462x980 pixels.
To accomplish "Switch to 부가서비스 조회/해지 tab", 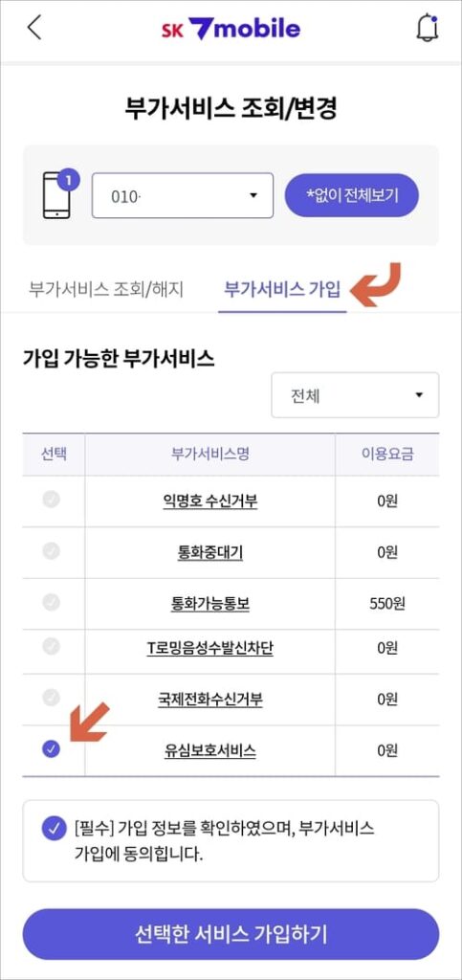I will pos(106,290).
